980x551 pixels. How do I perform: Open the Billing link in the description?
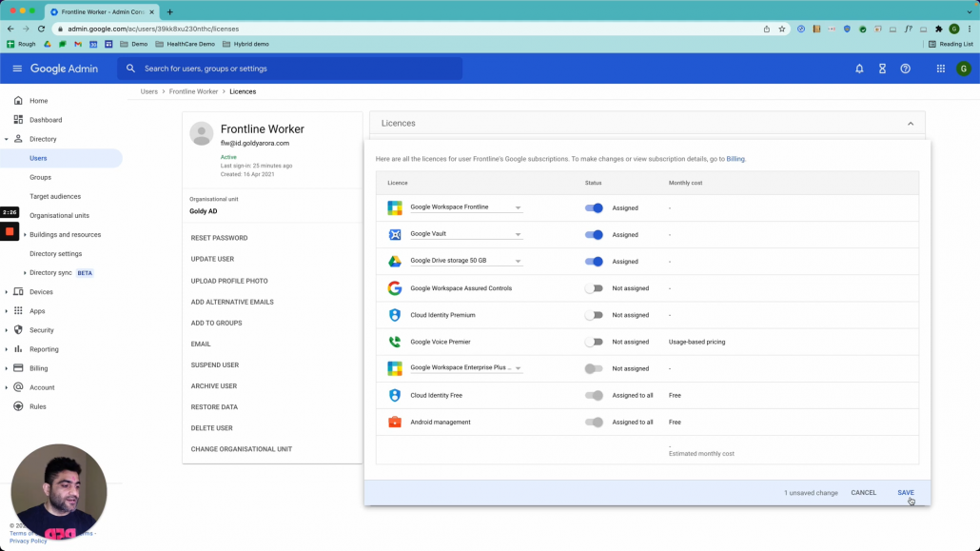pyautogui.click(x=735, y=159)
